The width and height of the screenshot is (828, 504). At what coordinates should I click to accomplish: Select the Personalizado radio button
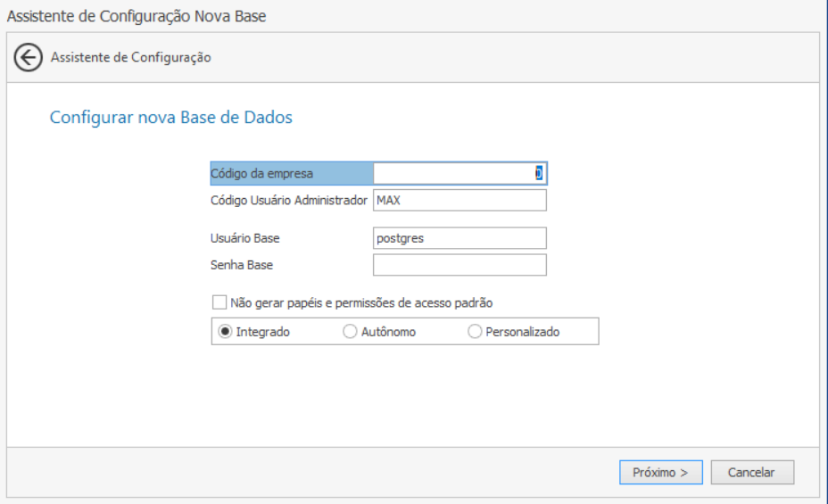474,332
